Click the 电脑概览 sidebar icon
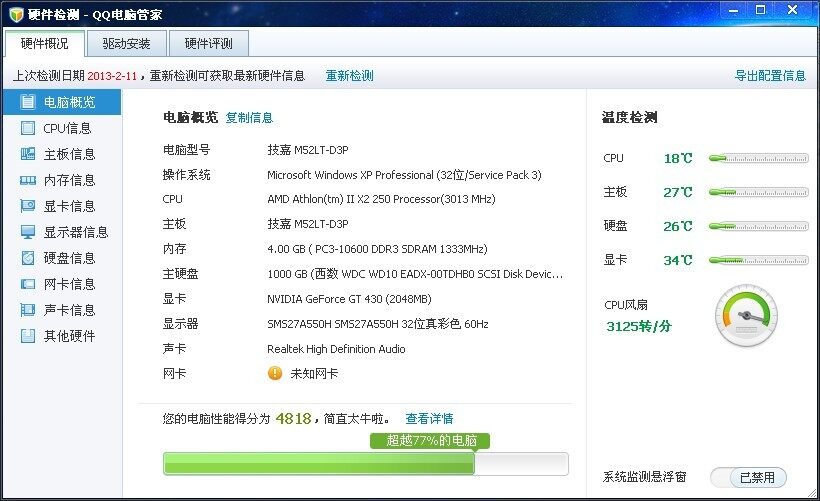 [x=28, y=102]
